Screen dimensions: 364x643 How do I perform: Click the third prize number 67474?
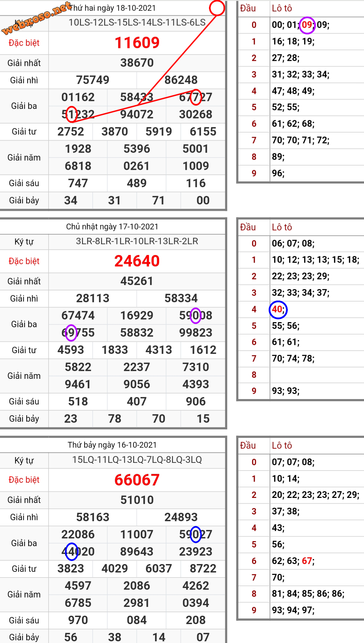coord(78,315)
